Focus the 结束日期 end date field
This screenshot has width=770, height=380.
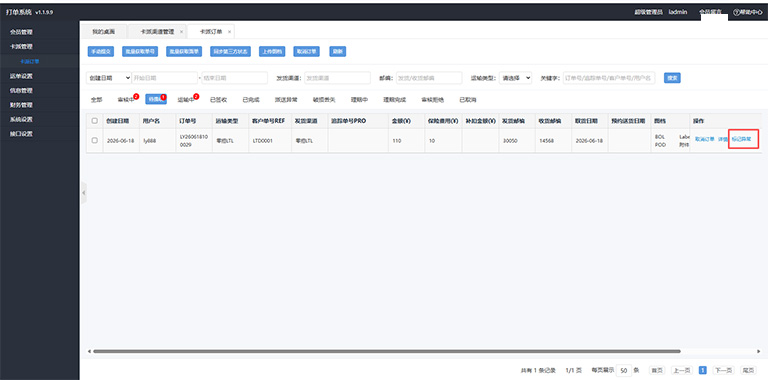pos(235,78)
